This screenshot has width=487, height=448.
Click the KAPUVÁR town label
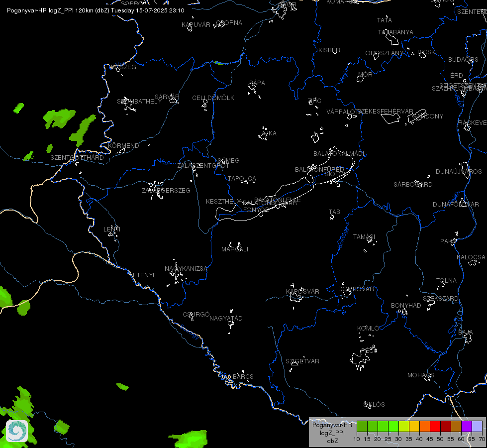[x=195, y=25]
